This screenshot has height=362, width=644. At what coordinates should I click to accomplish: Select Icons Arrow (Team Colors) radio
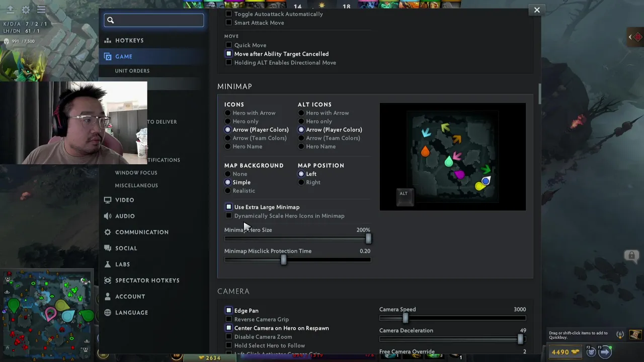pyautogui.click(x=228, y=138)
